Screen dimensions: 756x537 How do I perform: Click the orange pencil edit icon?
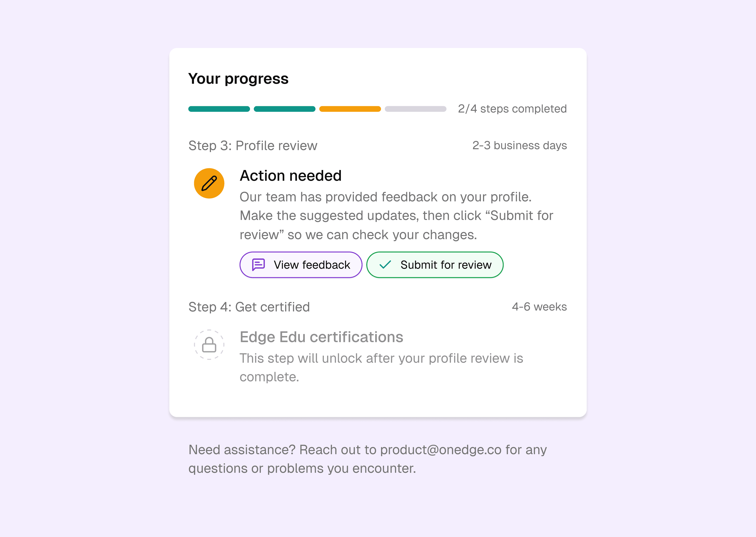(x=209, y=183)
